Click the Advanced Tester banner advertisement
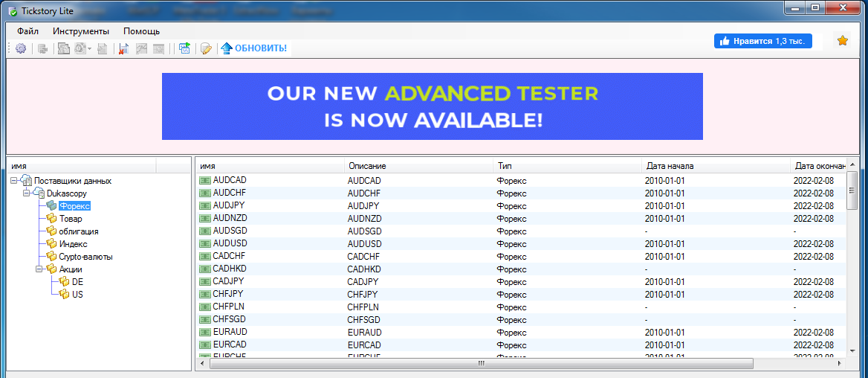The image size is (868, 378). coord(433,106)
